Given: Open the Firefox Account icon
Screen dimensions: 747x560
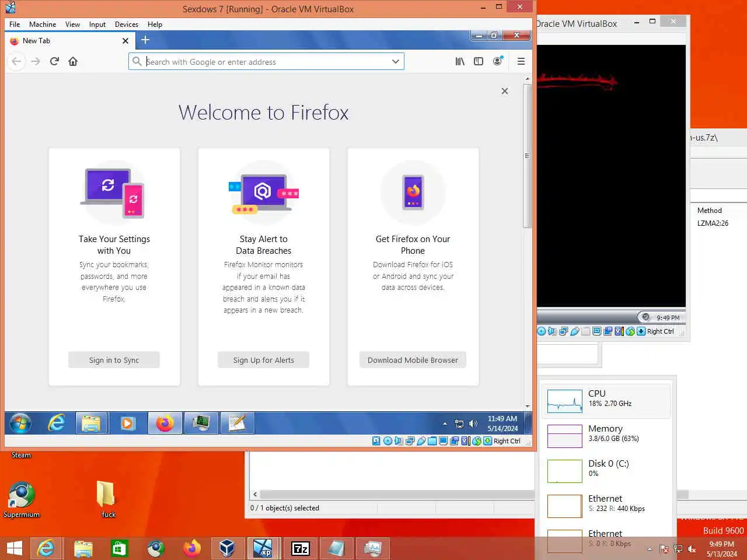Looking at the screenshot, I should tap(497, 61).
